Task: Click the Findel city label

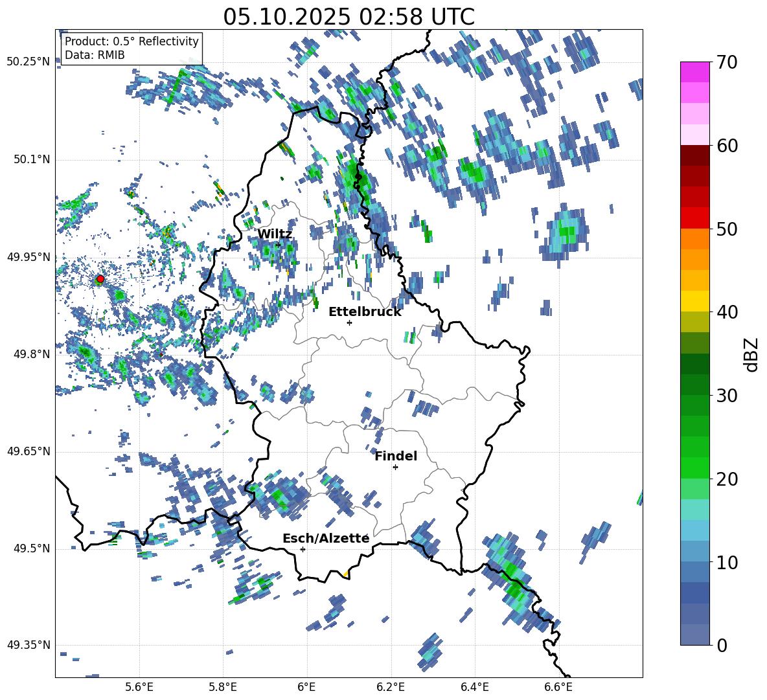Action: tap(396, 456)
